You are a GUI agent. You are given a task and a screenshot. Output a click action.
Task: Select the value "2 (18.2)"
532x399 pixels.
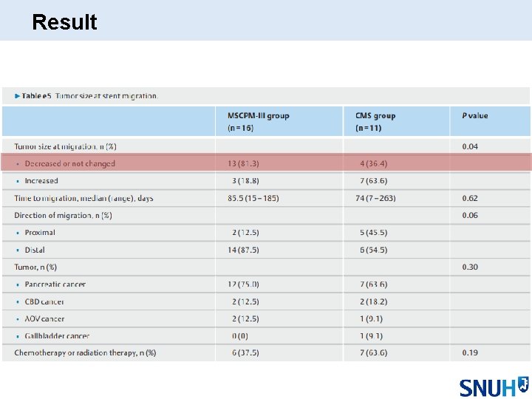click(x=374, y=301)
